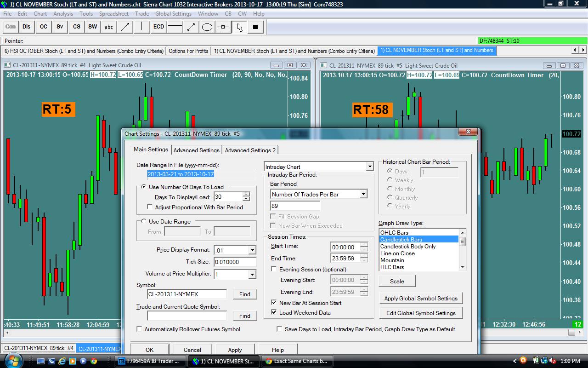The image size is (588, 368).
Task: Select the horizontal line drawing tool
Action: (x=175, y=27)
